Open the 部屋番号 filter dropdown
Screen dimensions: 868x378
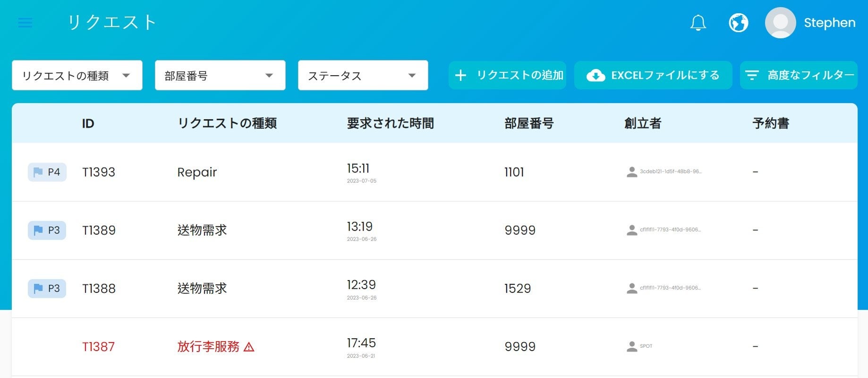[x=220, y=75]
